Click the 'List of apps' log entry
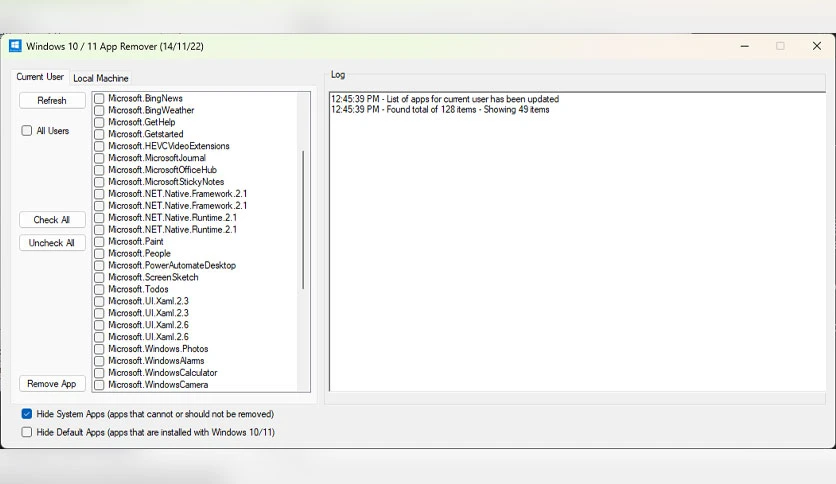Screen dimensions: 836x484 pyautogui.click(x=445, y=99)
